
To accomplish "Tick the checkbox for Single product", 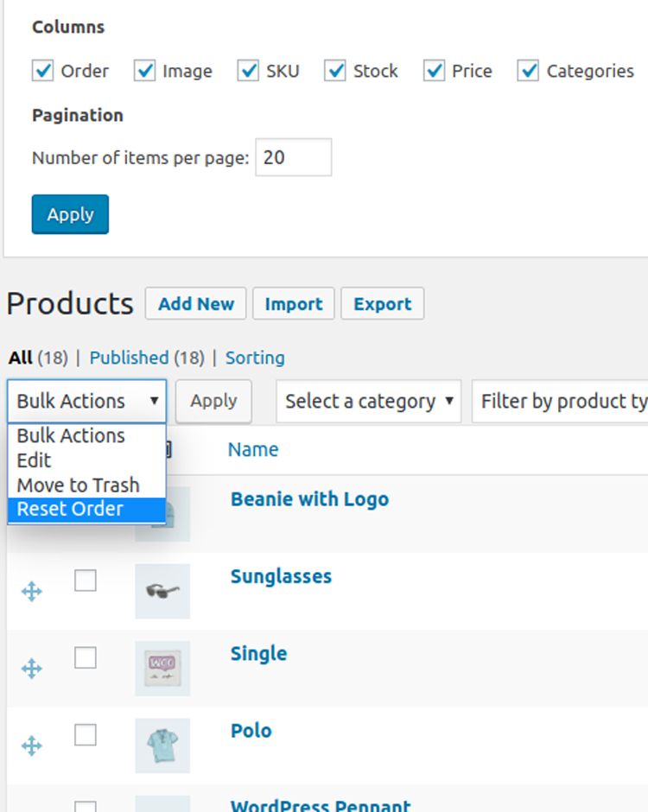I will coord(86,657).
